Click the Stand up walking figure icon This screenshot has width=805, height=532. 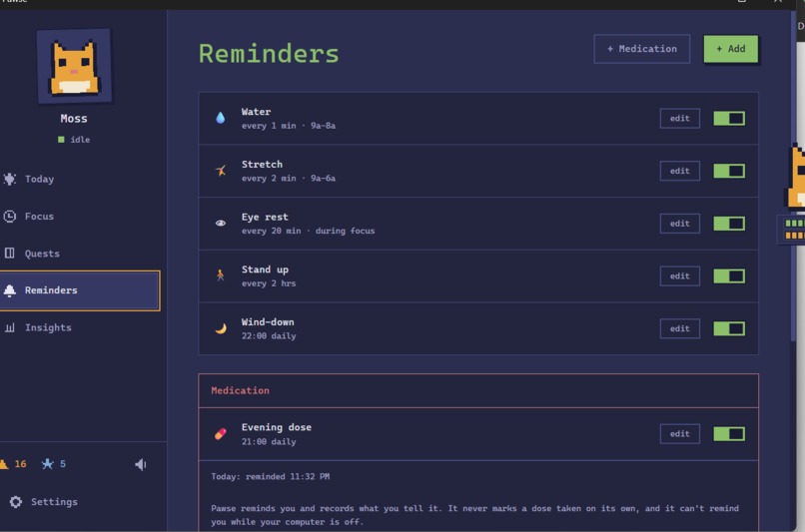[x=221, y=275]
